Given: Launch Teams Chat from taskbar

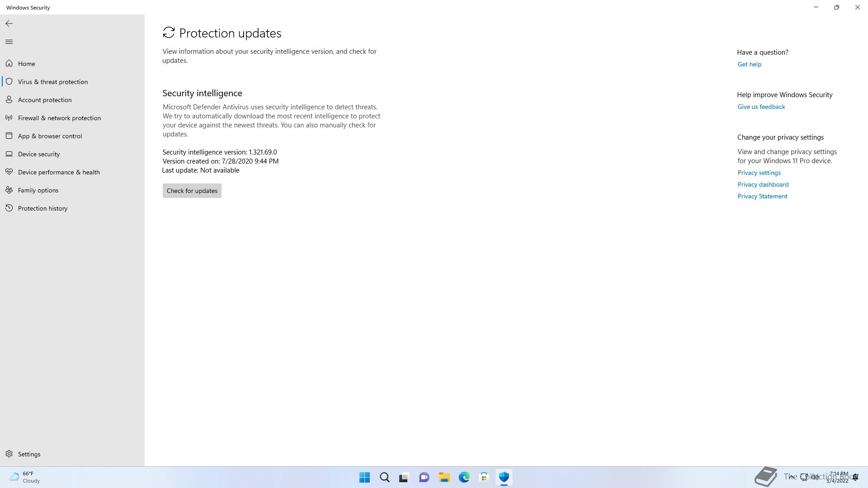Looking at the screenshot, I should coord(424,477).
